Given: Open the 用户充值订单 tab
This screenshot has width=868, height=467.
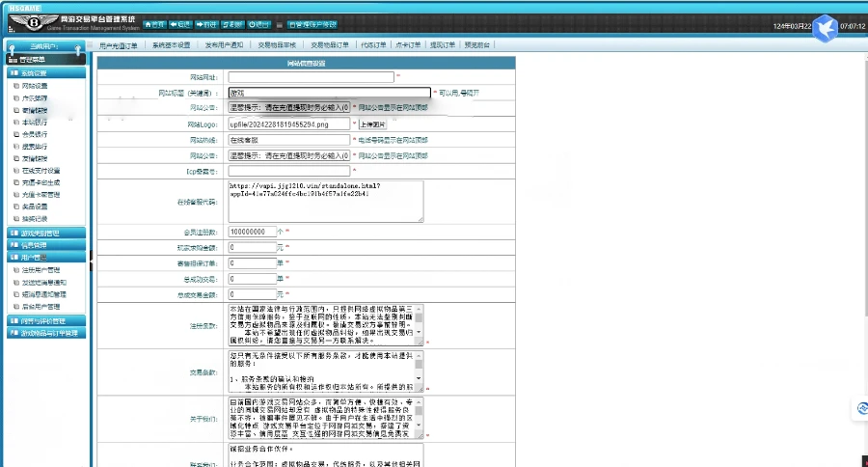Looking at the screenshot, I should (x=119, y=44).
